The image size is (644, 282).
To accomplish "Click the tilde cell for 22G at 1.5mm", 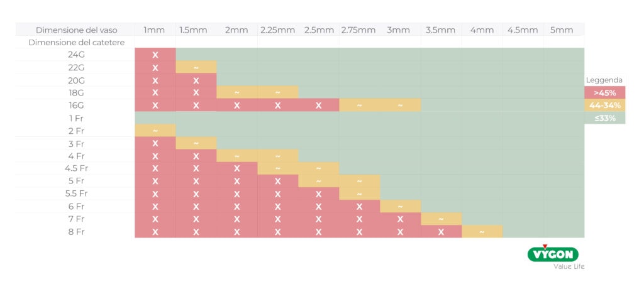I will point(196,67).
